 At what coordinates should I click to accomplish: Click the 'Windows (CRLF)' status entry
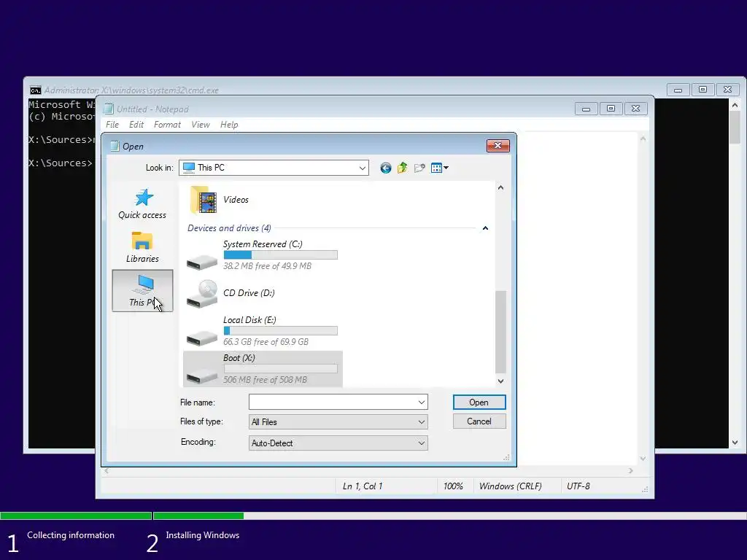click(510, 486)
